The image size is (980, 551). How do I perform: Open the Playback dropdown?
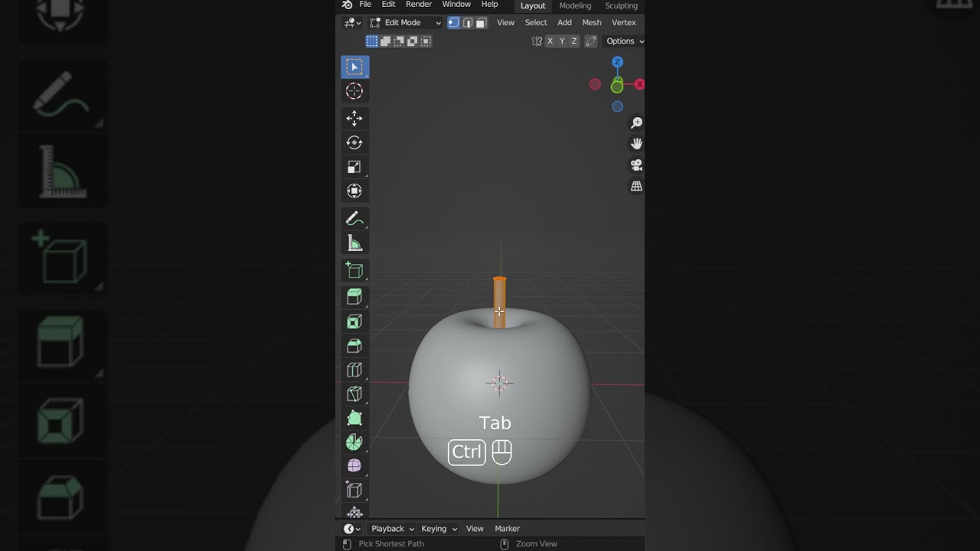[x=392, y=529]
